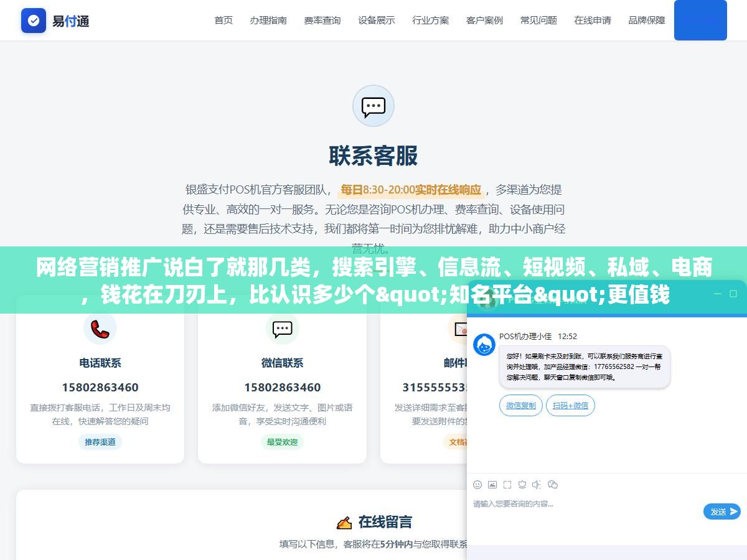Click highlighted text 每日8:30-20:00实时在线响应
The width and height of the screenshot is (747, 560).
[x=411, y=190]
